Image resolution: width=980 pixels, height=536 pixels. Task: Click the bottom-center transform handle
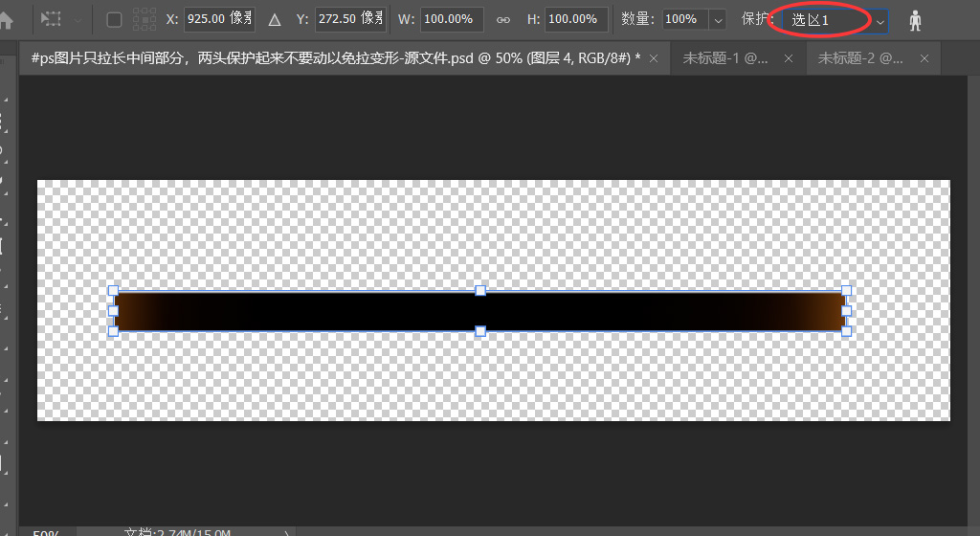click(480, 331)
